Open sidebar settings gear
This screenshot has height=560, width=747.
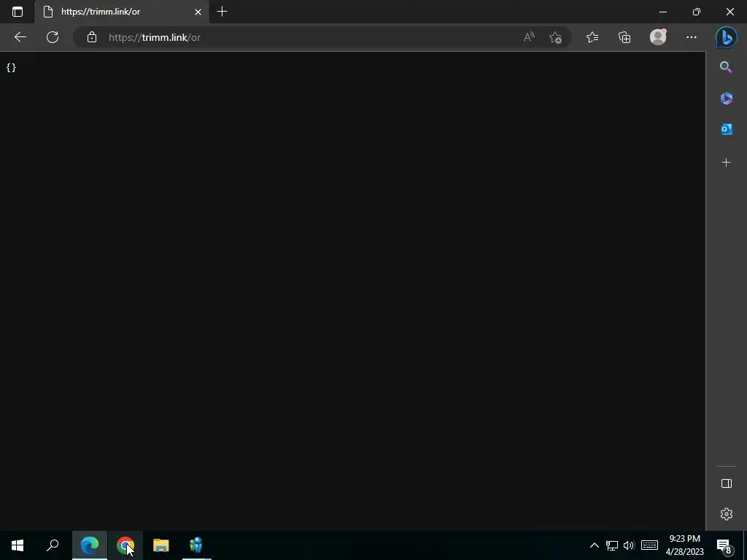[x=726, y=514]
